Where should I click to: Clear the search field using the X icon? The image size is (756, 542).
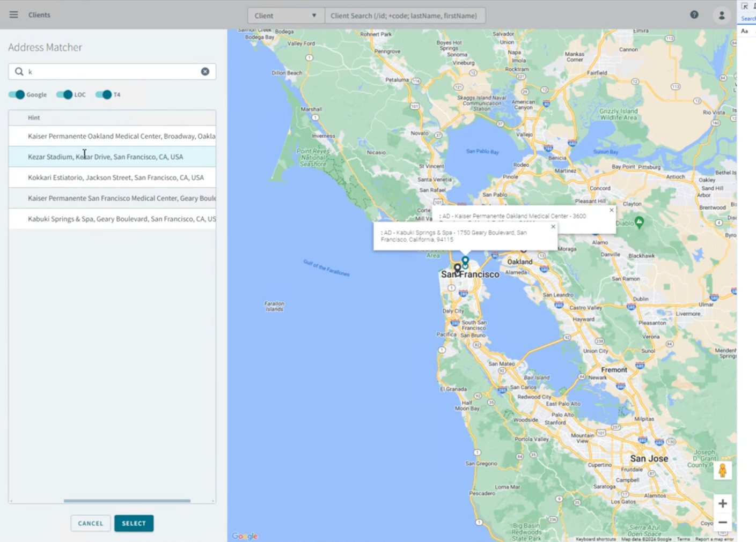204,71
